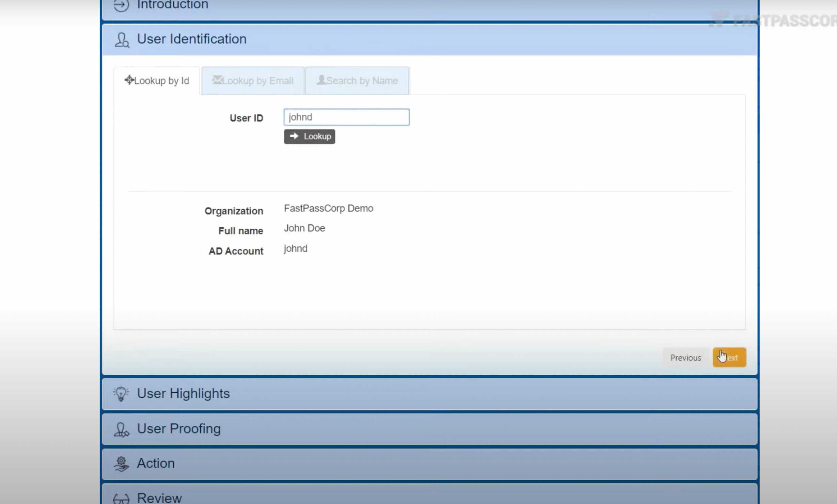The image size is (837, 504).
Task: Click the orange Next button
Action: pyautogui.click(x=729, y=357)
